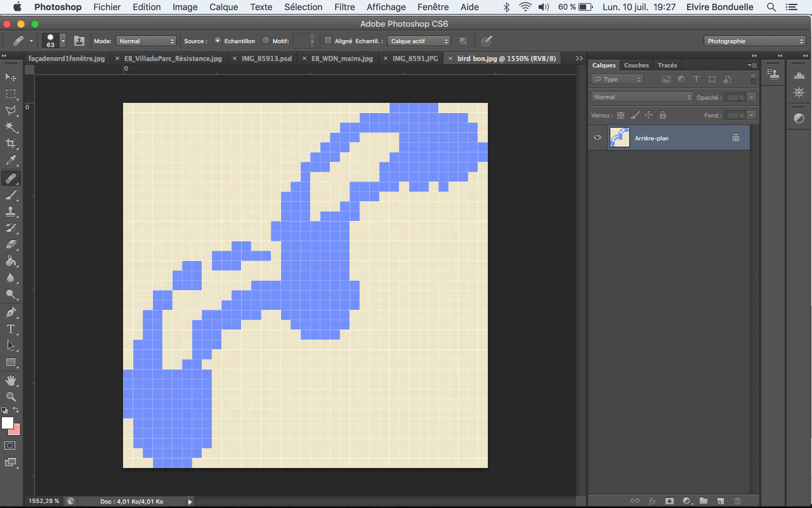Image resolution: width=812 pixels, height=508 pixels.
Task: Select Echantillon source radio button
Action: click(218, 41)
